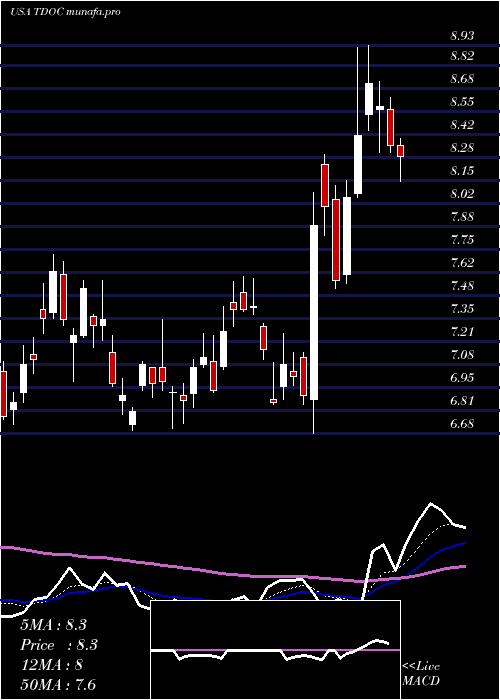Click the 5MA : 8.3 legend entry

(53, 625)
